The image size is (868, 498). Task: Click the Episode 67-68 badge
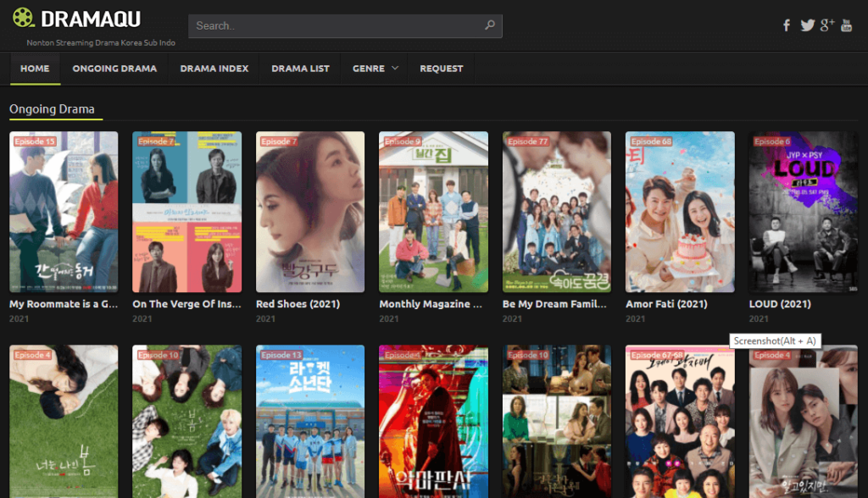pos(657,355)
